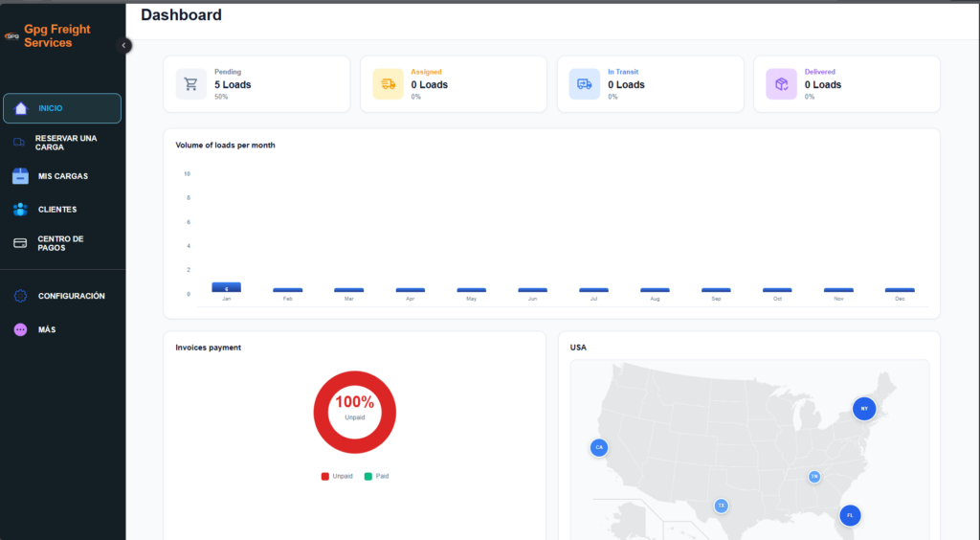
Task: Click the truck icon beside Reservar una carga
Action: pos(19,143)
